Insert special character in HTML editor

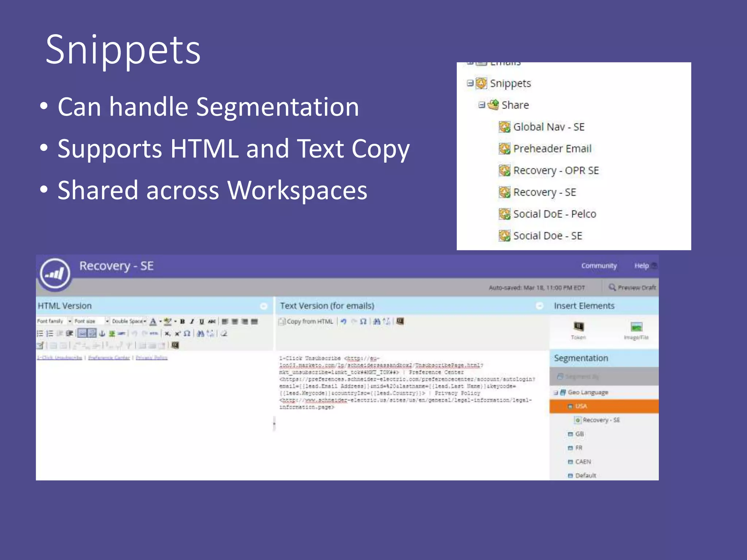(x=187, y=333)
